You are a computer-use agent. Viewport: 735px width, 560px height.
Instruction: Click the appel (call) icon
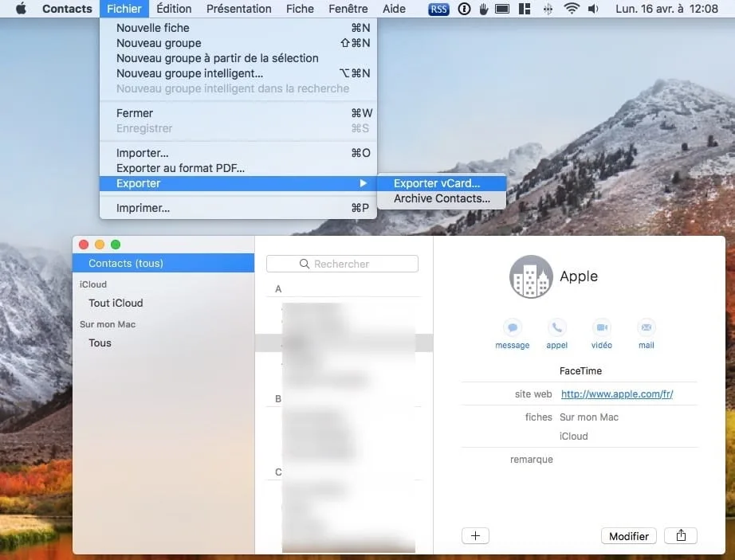pyautogui.click(x=556, y=328)
